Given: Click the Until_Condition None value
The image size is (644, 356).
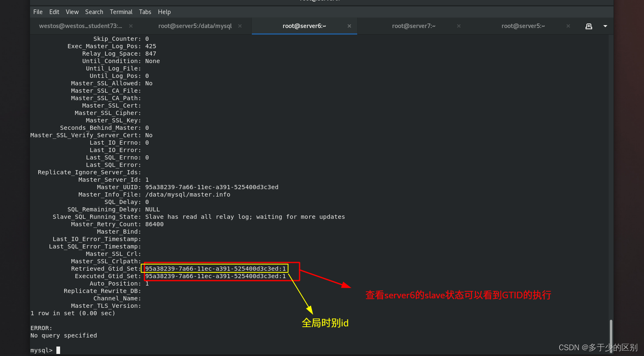Looking at the screenshot, I should [153, 61].
